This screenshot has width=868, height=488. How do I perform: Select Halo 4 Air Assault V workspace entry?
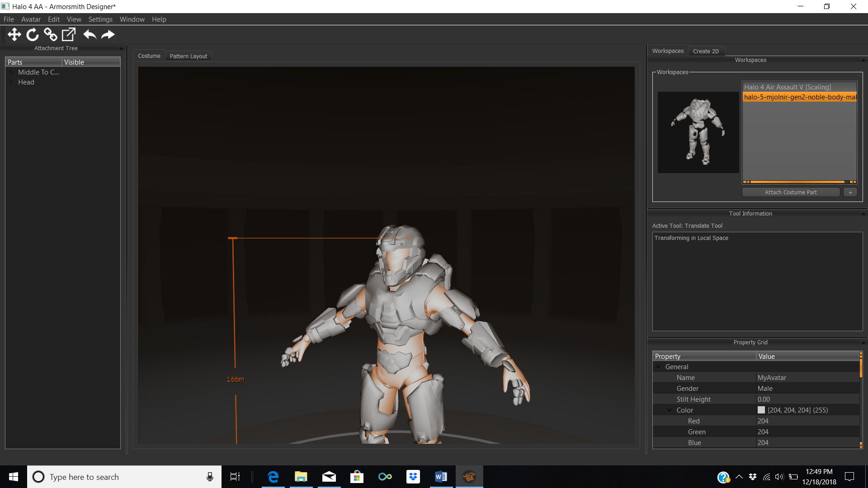(x=787, y=87)
